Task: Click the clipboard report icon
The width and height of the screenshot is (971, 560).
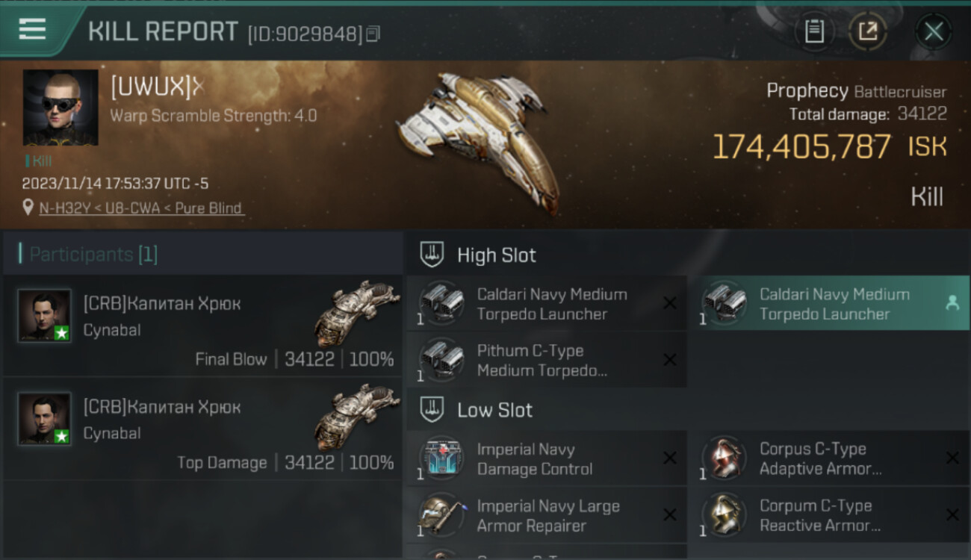Action: click(x=813, y=31)
